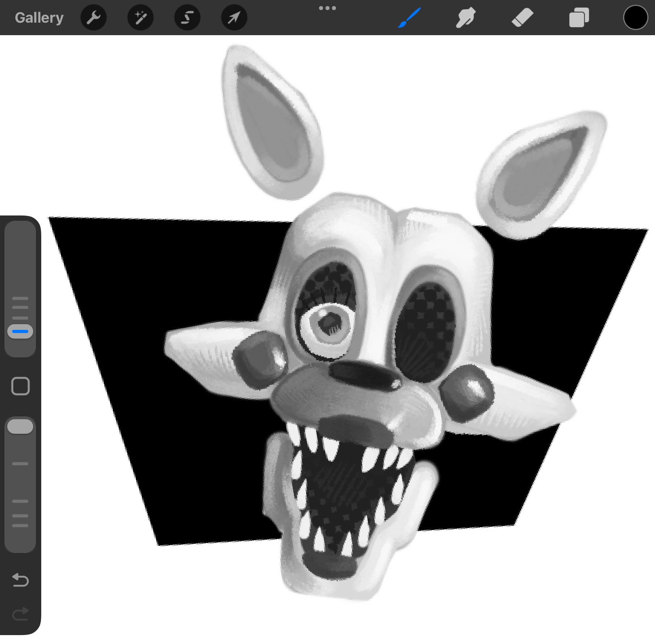The height and width of the screenshot is (644, 655).
Task: Open the Layers panel
Action: coord(579,18)
